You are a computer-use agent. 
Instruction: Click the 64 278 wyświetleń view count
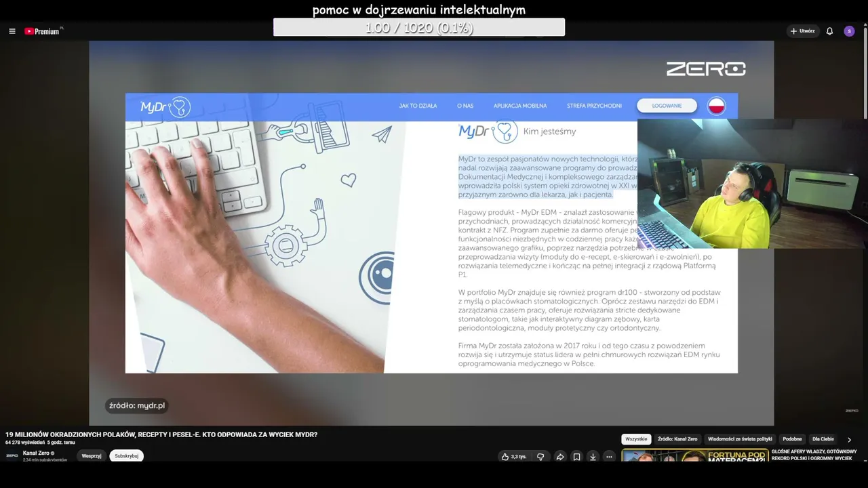click(x=24, y=443)
